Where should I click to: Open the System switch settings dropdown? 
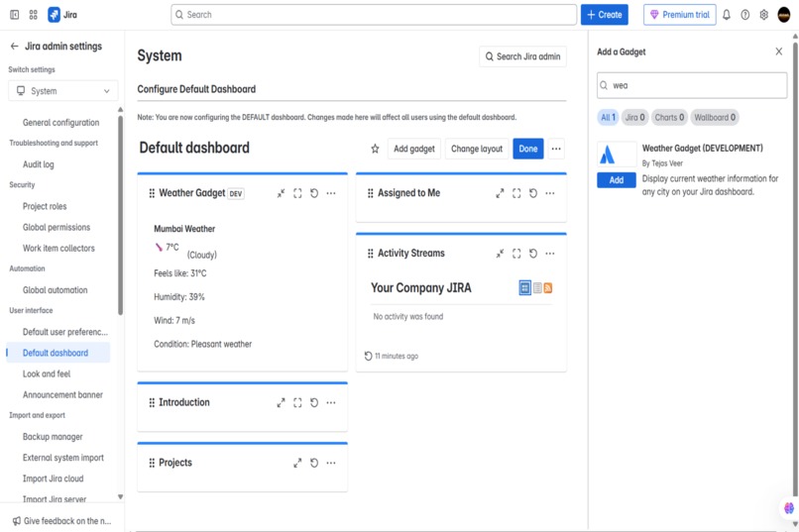tap(63, 91)
